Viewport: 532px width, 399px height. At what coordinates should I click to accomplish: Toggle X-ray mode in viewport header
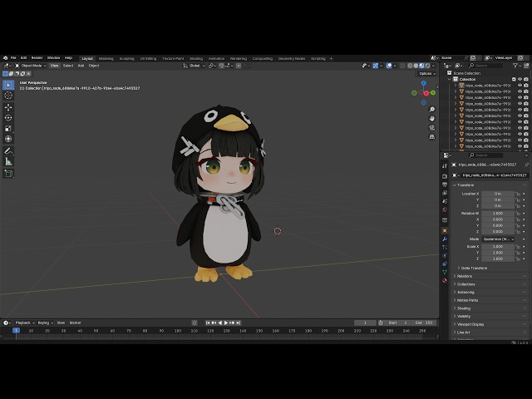point(402,66)
